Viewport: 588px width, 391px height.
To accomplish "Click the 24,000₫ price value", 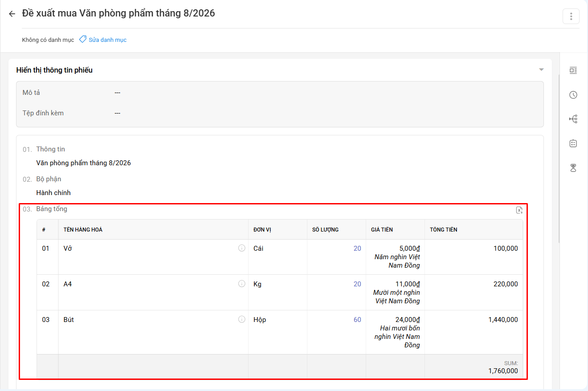I will point(408,320).
